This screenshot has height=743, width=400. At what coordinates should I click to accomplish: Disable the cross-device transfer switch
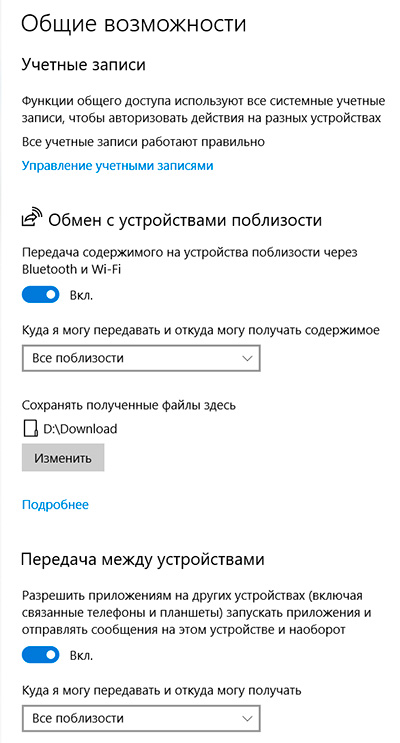41,656
